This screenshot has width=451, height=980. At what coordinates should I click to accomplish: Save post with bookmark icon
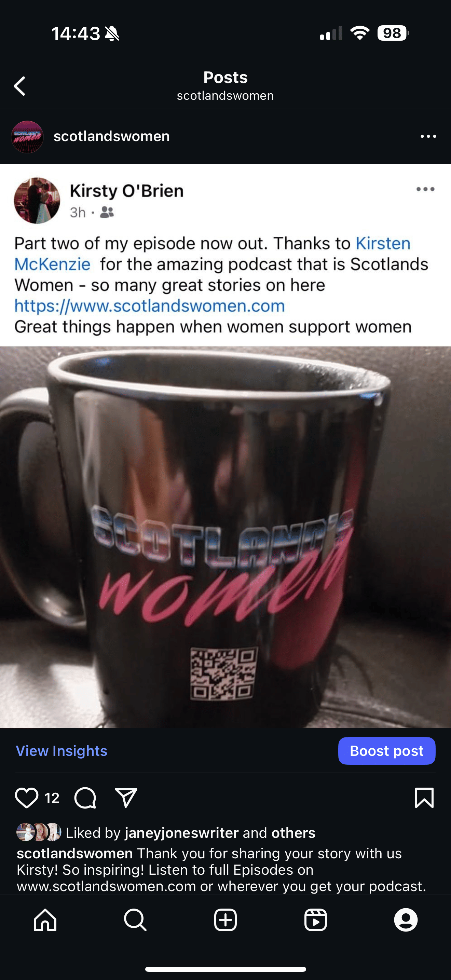pyautogui.click(x=424, y=798)
